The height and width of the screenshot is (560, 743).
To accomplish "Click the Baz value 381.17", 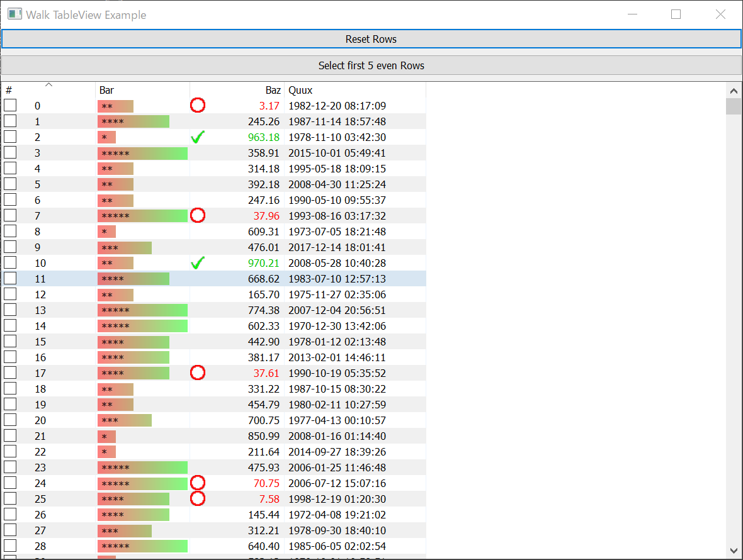I will click(x=264, y=357).
